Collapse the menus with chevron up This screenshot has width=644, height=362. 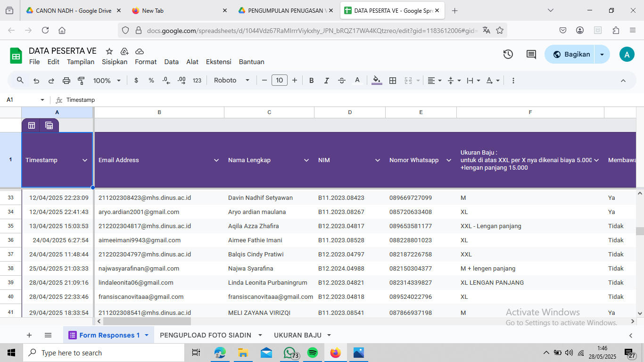coord(623,81)
